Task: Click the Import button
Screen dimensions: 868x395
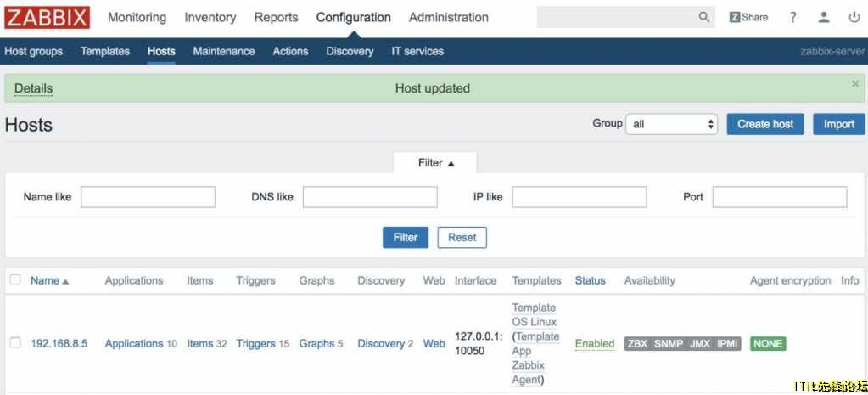Action: [x=838, y=124]
